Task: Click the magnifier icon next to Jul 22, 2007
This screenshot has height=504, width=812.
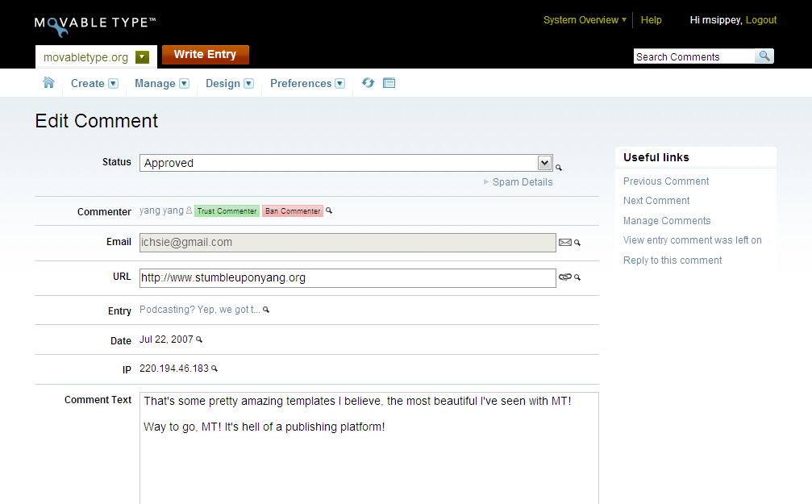Action: (x=199, y=340)
